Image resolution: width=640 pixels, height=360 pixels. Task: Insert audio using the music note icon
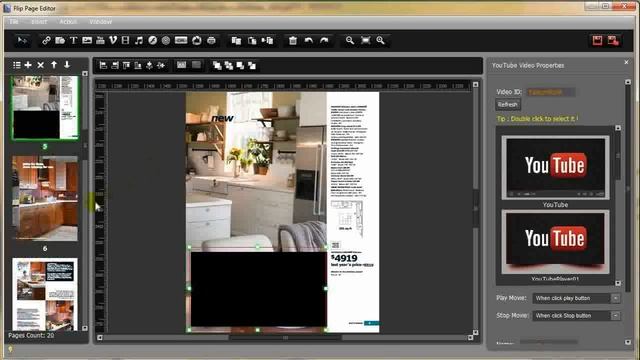click(139, 40)
